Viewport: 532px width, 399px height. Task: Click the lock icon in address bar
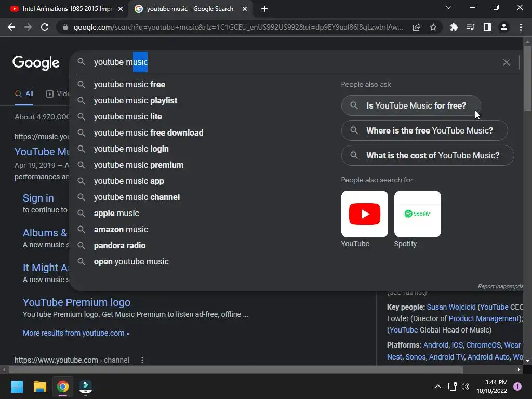click(x=65, y=27)
